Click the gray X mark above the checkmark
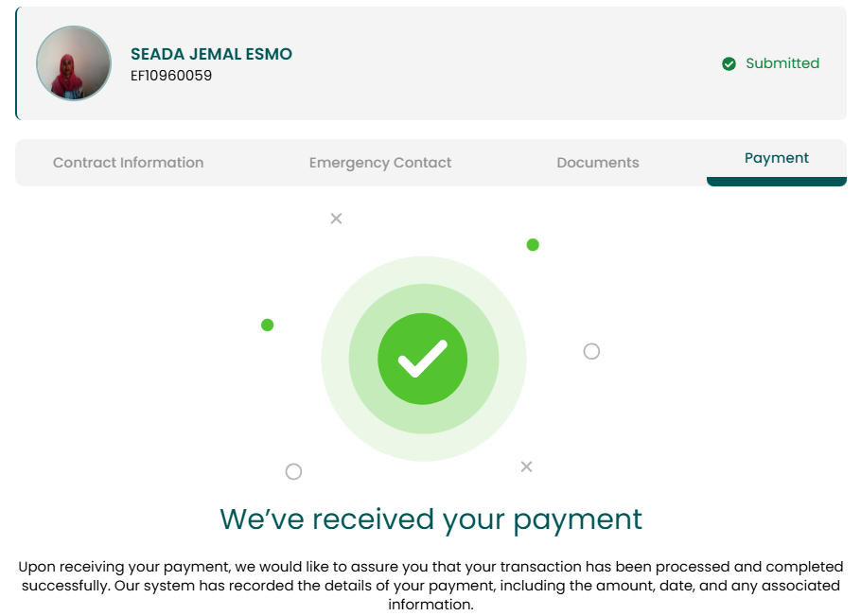 [336, 219]
